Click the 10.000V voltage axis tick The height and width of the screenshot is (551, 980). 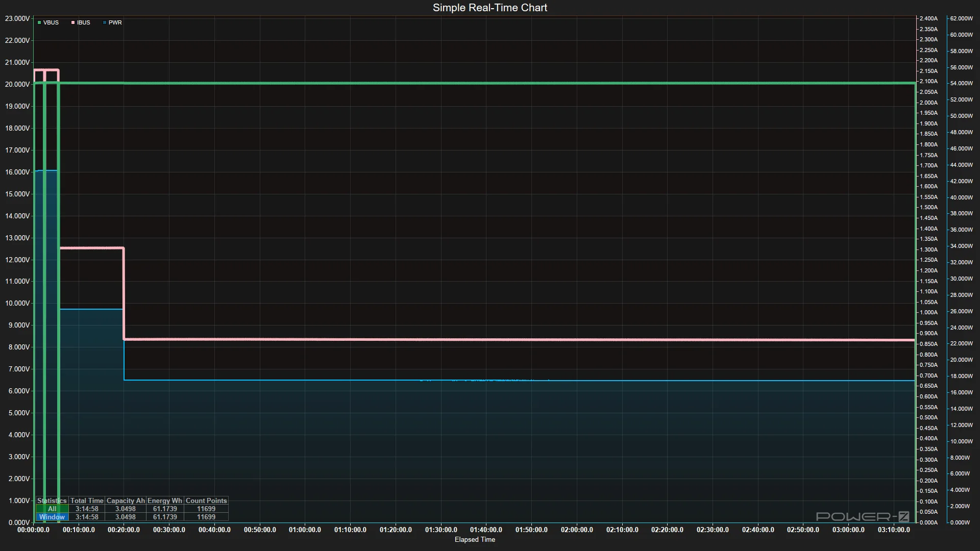pos(17,303)
